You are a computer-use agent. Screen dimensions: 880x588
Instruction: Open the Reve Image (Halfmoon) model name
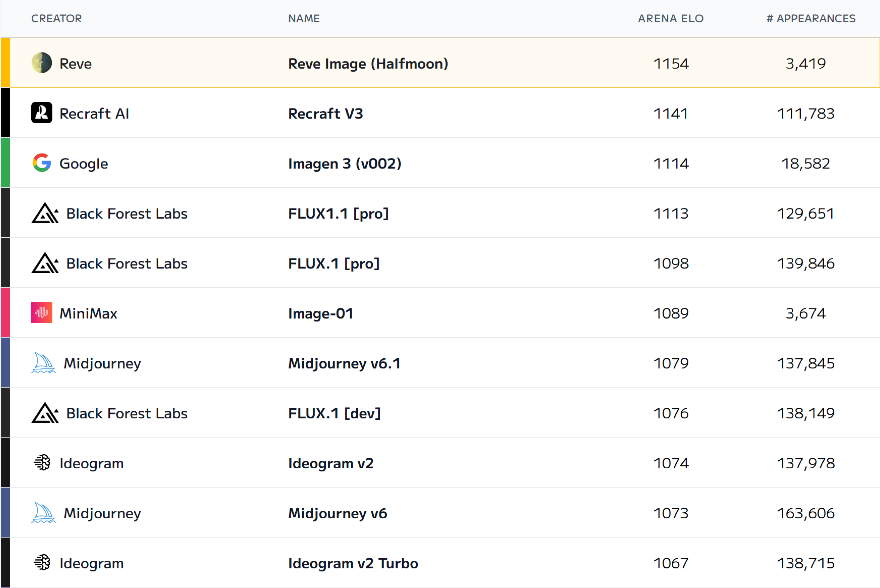[368, 63]
